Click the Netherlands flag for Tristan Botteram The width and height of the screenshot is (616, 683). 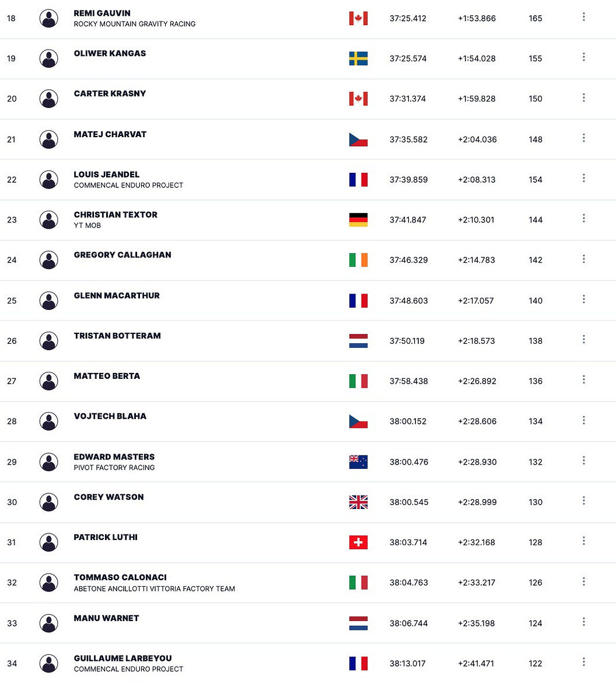[358, 341]
